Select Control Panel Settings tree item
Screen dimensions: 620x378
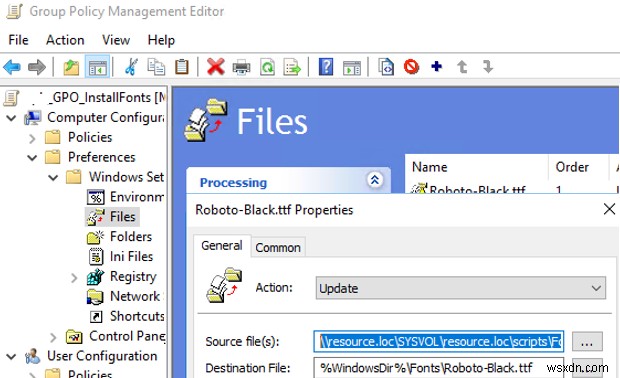click(127, 336)
